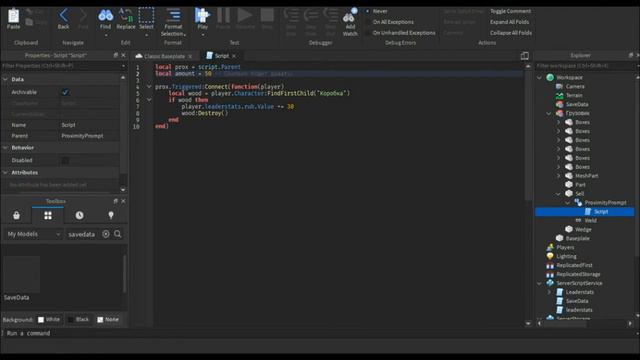
Task: Expand the MeshPart node
Action: [x=558, y=176]
